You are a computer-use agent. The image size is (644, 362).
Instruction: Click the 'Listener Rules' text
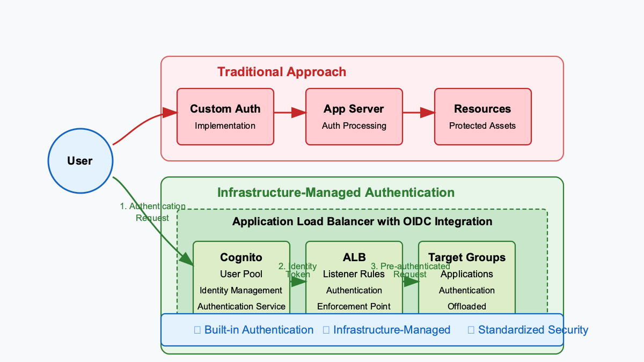pyautogui.click(x=354, y=274)
